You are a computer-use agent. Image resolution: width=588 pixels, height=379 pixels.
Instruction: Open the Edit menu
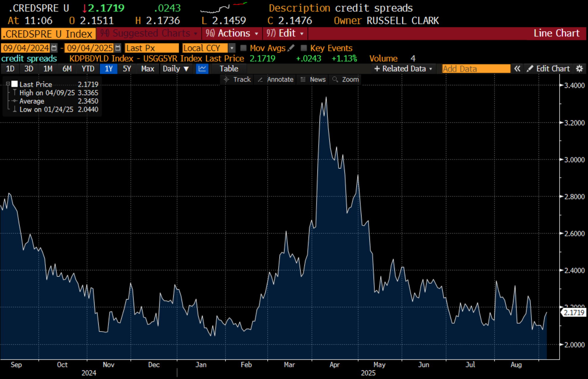285,33
